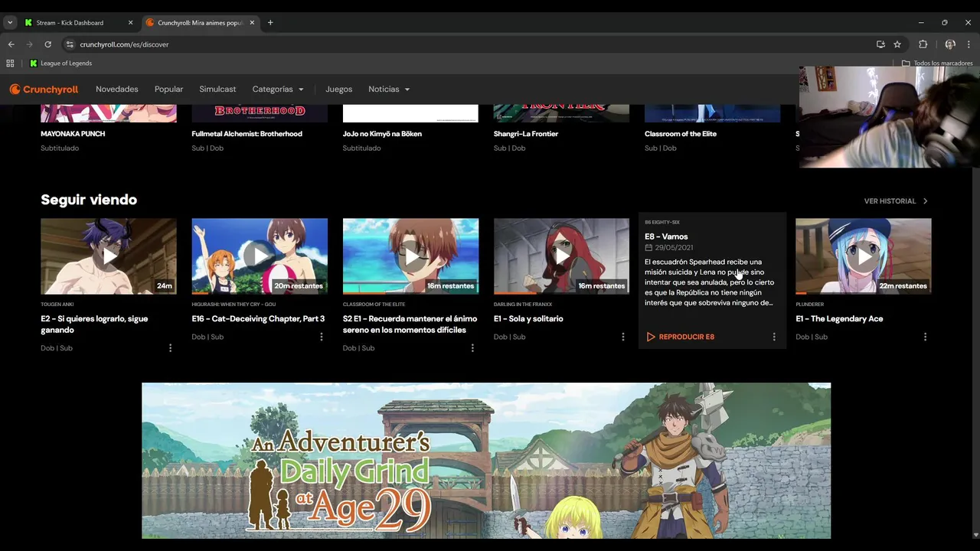Open Juegos in the navigation

click(338, 90)
